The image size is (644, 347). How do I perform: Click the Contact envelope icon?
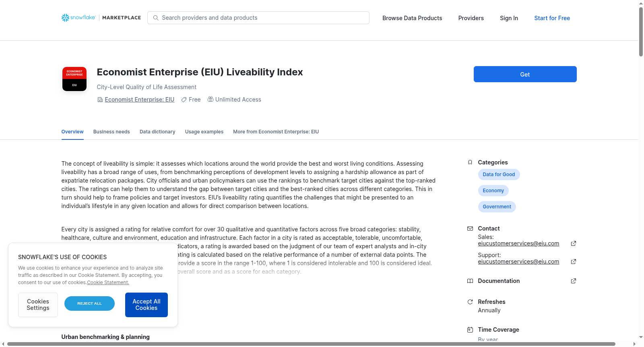pos(470,229)
